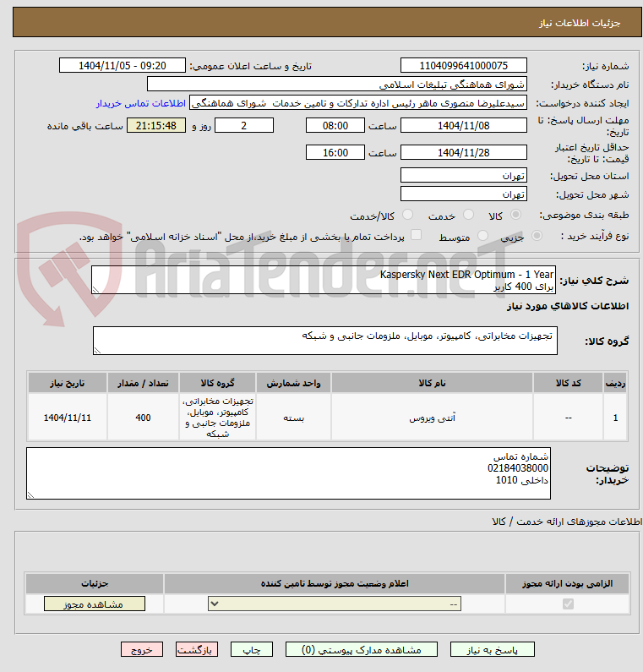Select the 'کالا/خدمت' radio button

407,215
